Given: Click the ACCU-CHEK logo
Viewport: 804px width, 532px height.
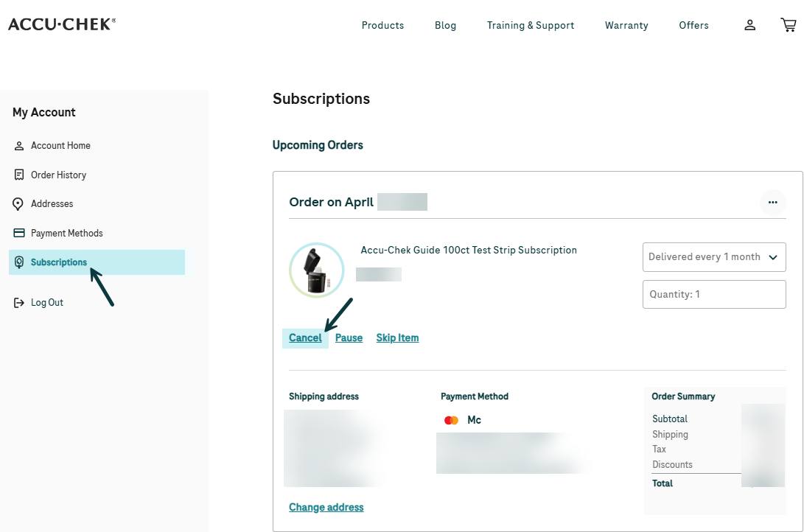Looking at the screenshot, I should point(61,24).
